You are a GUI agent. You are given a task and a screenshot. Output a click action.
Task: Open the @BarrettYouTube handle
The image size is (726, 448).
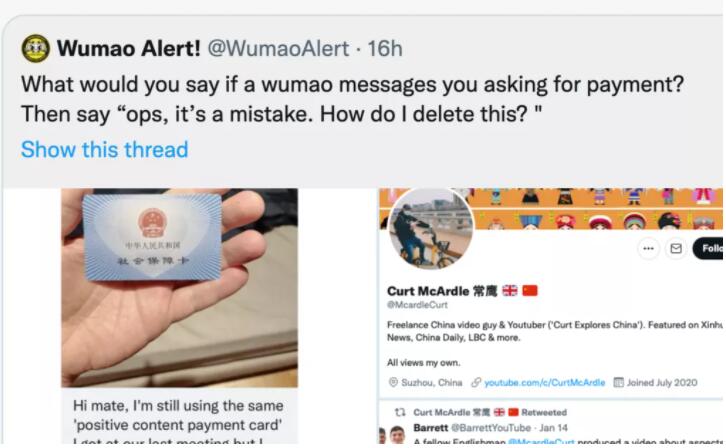[x=491, y=428]
